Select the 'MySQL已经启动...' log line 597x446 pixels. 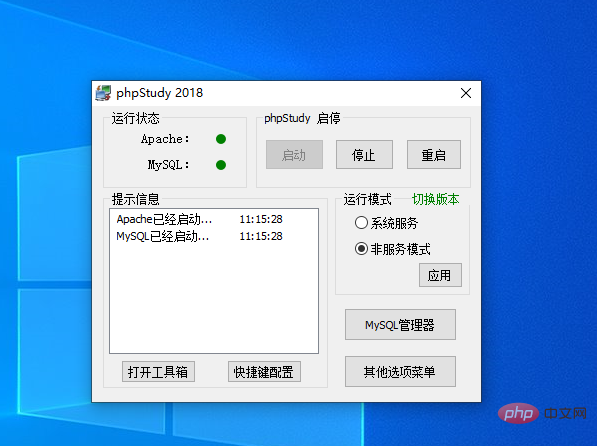coord(163,237)
